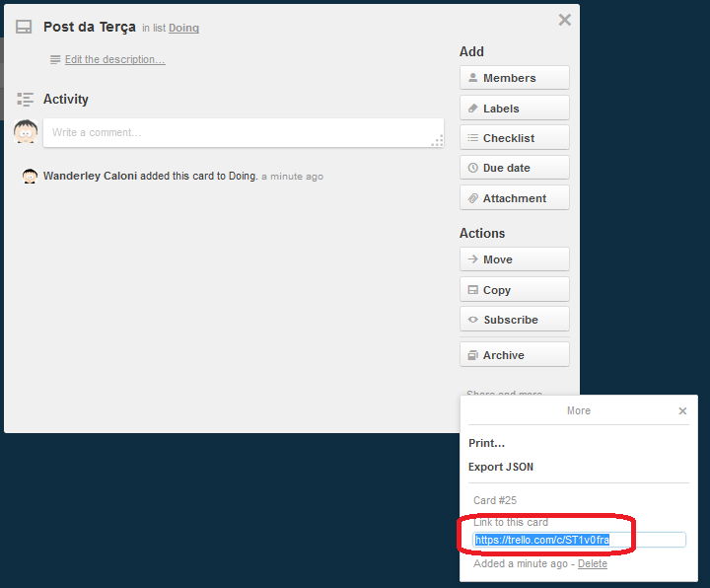The width and height of the screenshot is (710, 588).
Task: Open the Labels picker button
Action: click(514, 109)
